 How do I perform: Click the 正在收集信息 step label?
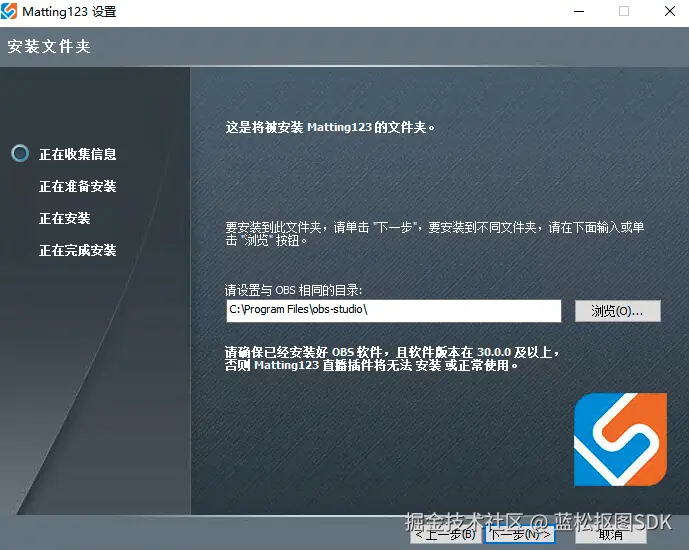[x=78, y=154]
